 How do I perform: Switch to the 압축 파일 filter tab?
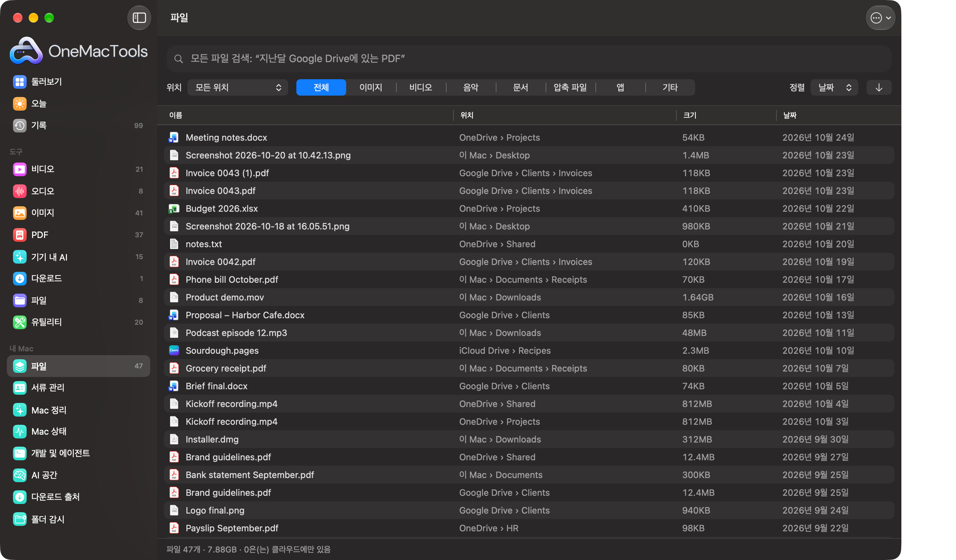pos(570,88)
